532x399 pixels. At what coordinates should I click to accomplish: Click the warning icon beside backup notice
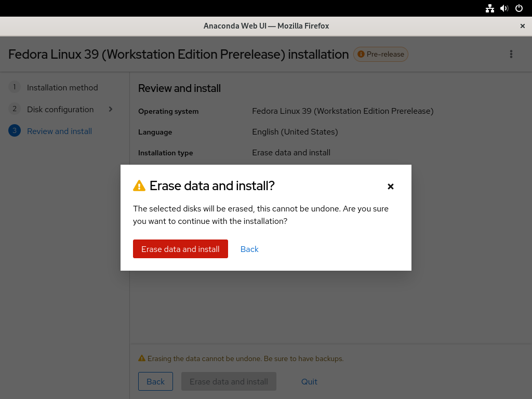(x=142, y=358)
